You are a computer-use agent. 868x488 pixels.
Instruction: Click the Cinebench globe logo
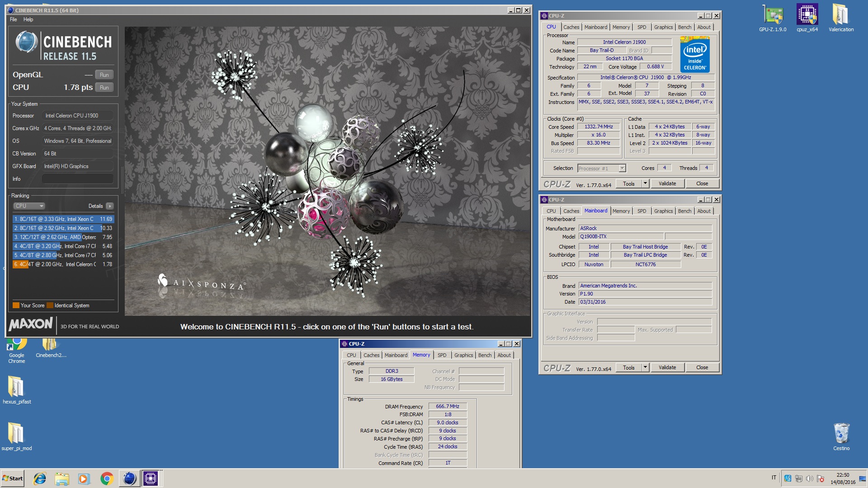pos(26,42)
